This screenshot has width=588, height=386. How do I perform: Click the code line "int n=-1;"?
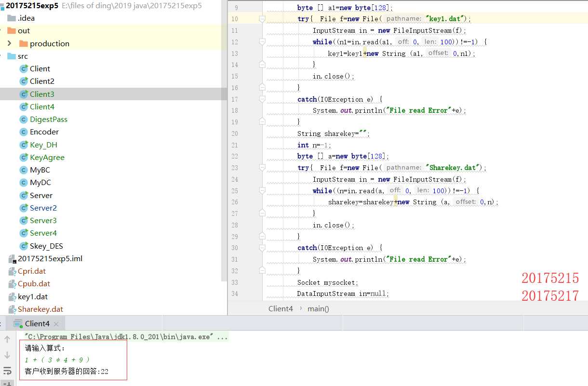[314, 145]
